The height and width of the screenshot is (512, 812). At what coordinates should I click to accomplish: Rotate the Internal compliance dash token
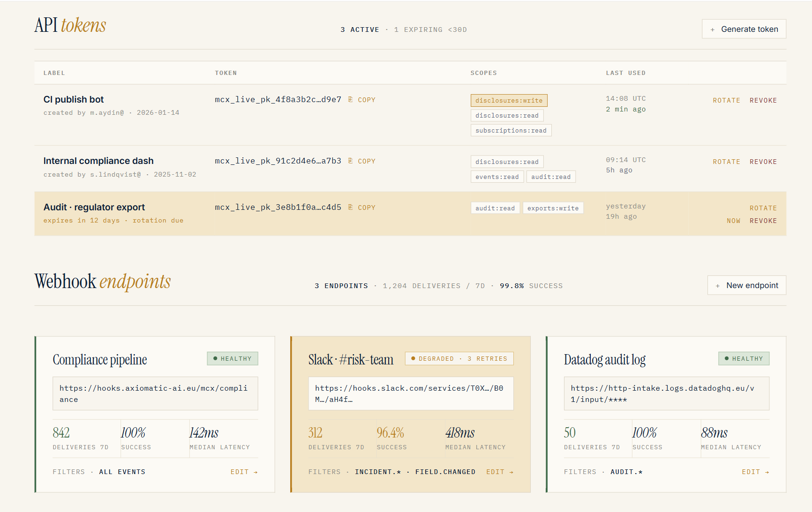(727, 162)
